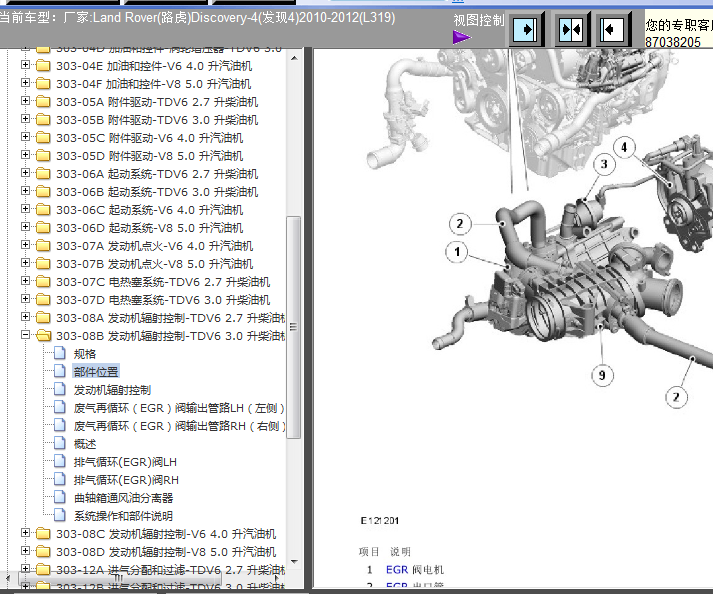This screenshot has height=594, width=713.
Task: Open the 曲轴箱通风油分离器 page
Action: pos(123,498)
